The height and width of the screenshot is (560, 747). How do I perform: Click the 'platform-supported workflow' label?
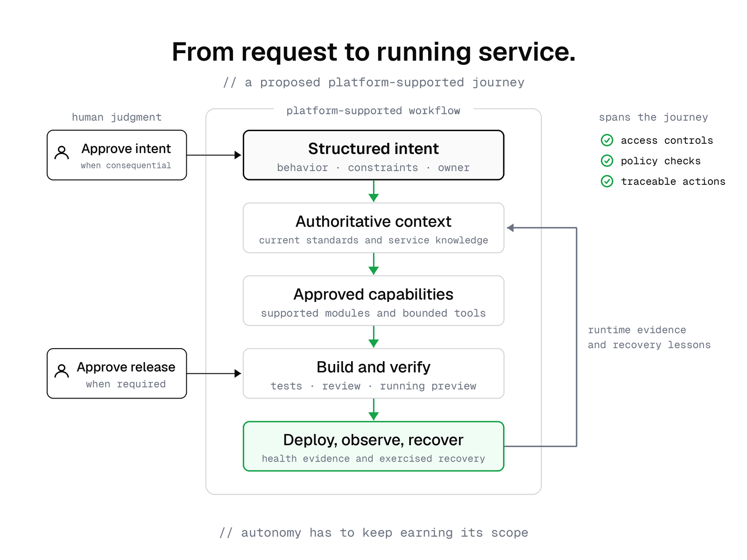[373, 111]
